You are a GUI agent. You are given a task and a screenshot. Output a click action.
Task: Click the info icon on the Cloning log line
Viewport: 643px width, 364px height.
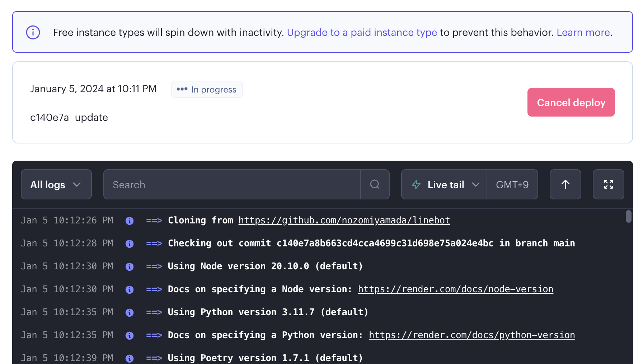tap(130, 221)
